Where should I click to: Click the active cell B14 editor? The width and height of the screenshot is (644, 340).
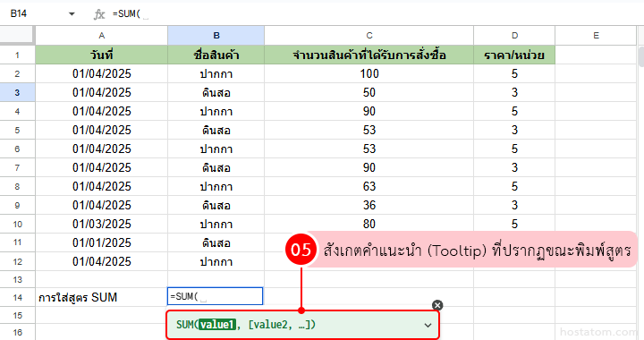[216, 296]
